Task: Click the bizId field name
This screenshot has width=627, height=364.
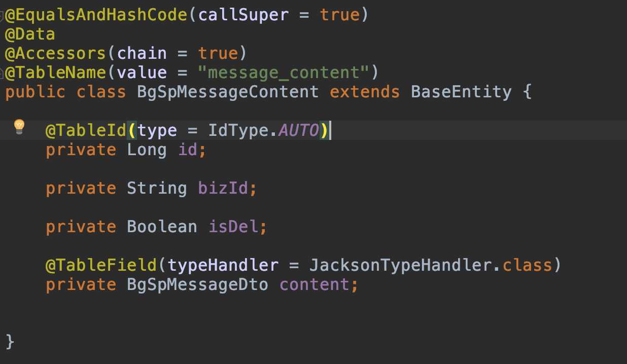Action: [x=223, y=189]
